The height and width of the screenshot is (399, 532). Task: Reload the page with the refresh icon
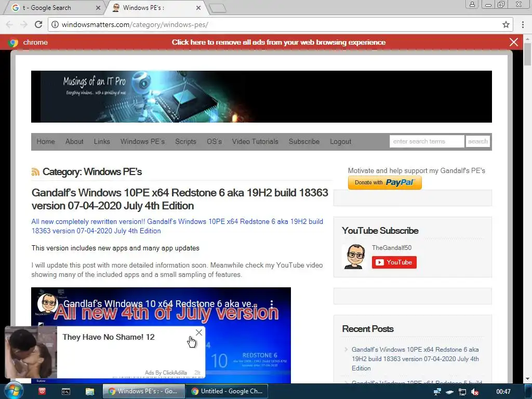click(x=38, y=24)
